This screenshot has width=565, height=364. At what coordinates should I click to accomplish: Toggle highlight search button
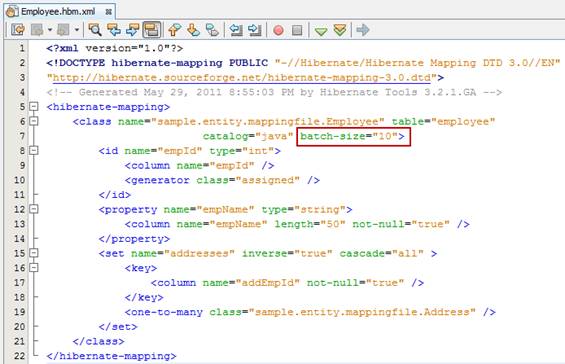click(152, 30)
